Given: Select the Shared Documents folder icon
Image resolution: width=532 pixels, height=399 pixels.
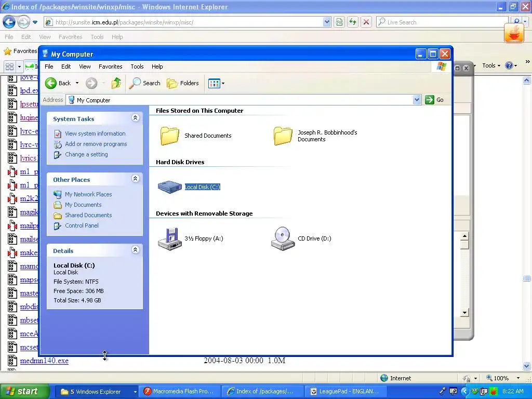Looking at the screenshot, I should click(169, 136).
